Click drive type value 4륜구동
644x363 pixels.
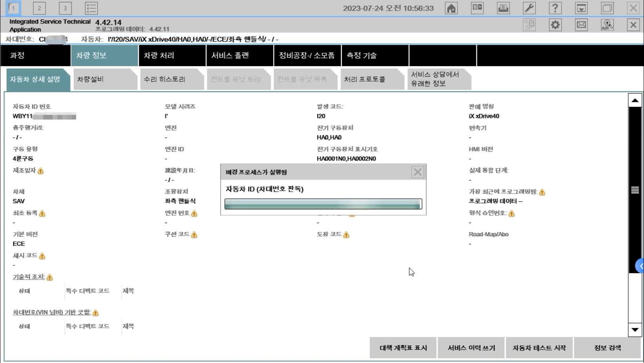[23, 159]
